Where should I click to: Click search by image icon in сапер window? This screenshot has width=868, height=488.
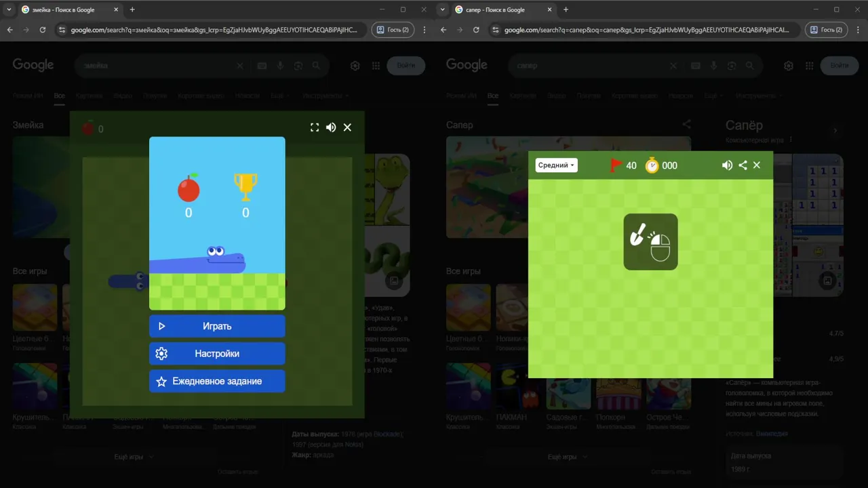pyautogui.click(x=732, y=66)
